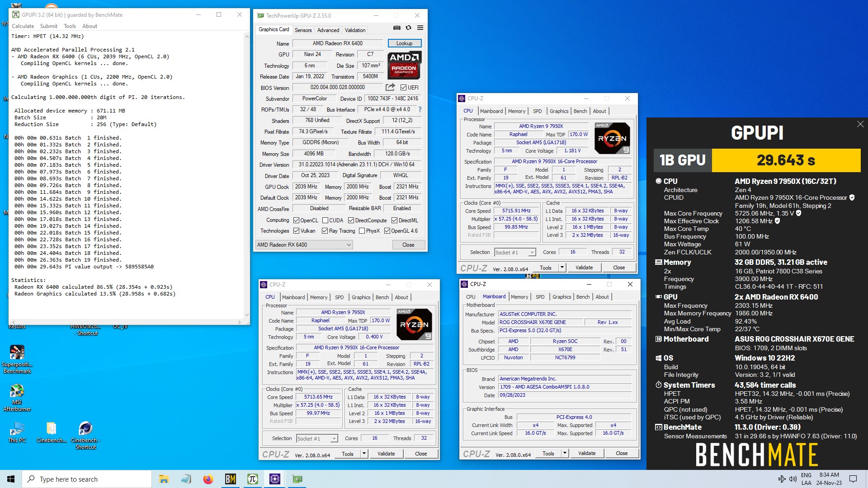Toggle DirectML checkbox

394,221
